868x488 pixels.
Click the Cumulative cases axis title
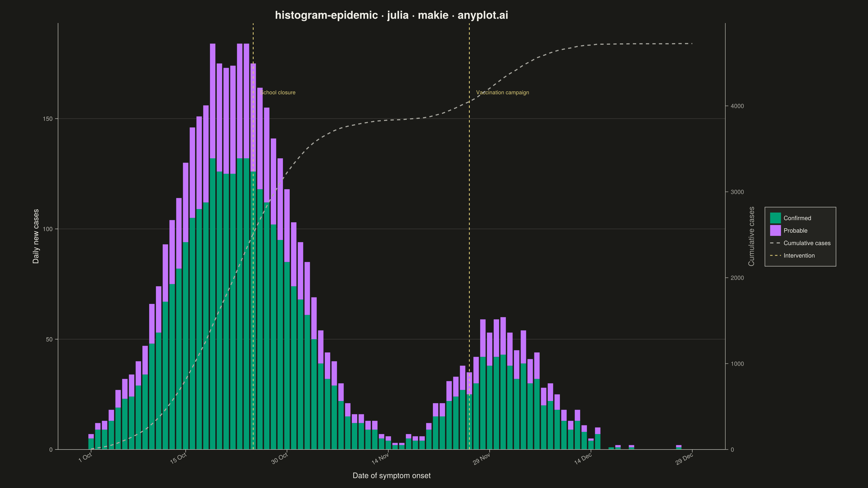point(751,236)
